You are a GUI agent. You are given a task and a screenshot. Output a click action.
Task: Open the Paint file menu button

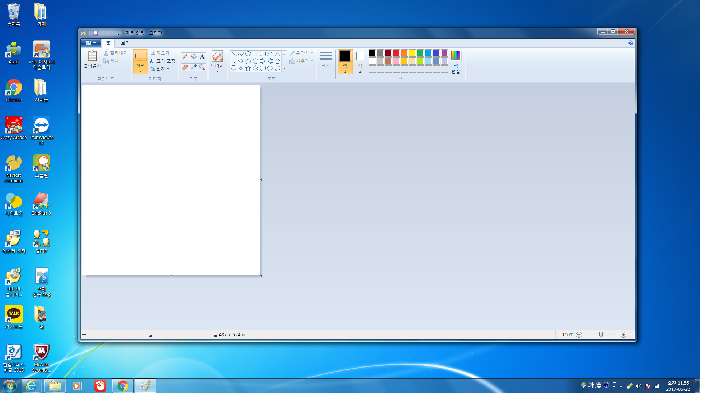pos(91,43)
